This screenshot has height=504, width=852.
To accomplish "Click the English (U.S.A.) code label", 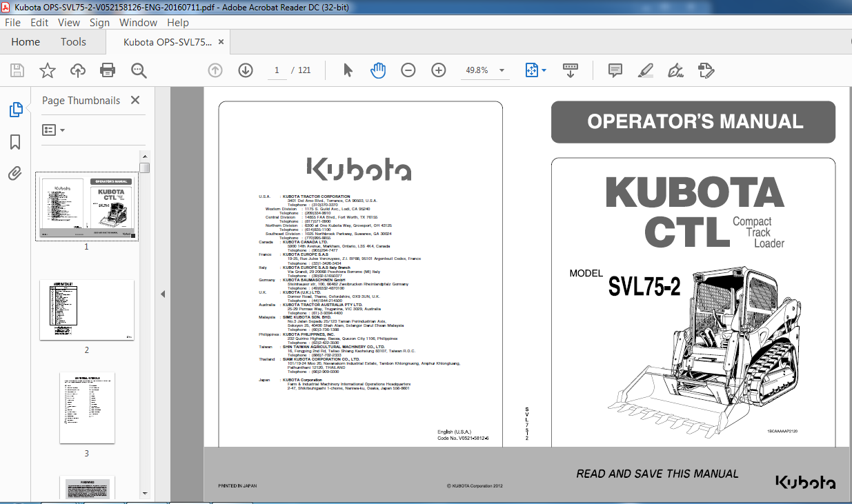I will coord(456,432).
